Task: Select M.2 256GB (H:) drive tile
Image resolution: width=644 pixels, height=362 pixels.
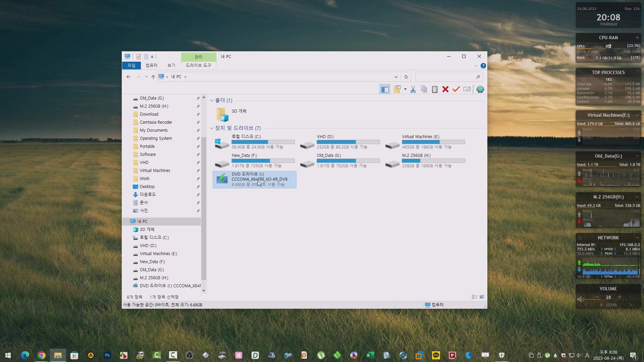Action: tap(425, 161)
